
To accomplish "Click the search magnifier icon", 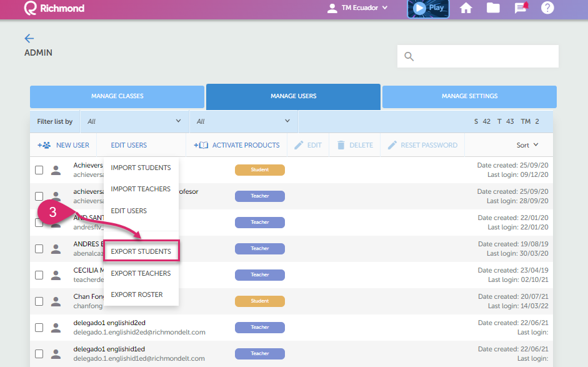I will pos(409,57).
